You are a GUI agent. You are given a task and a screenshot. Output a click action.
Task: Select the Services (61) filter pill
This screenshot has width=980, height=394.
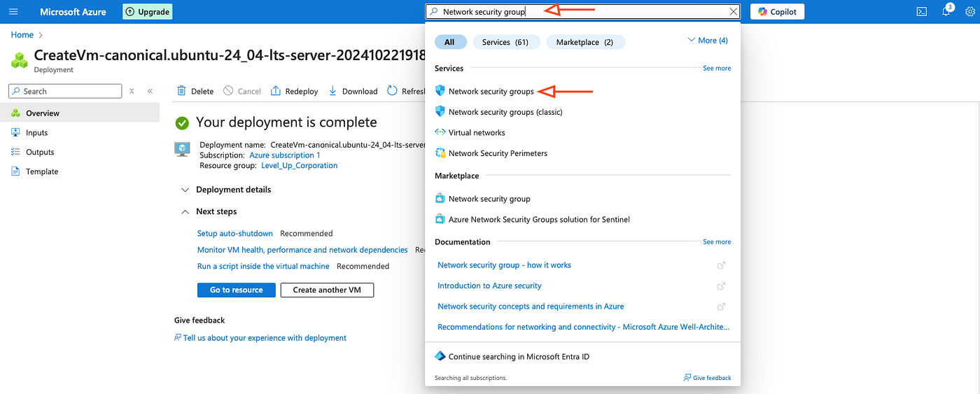coord(505,42)
